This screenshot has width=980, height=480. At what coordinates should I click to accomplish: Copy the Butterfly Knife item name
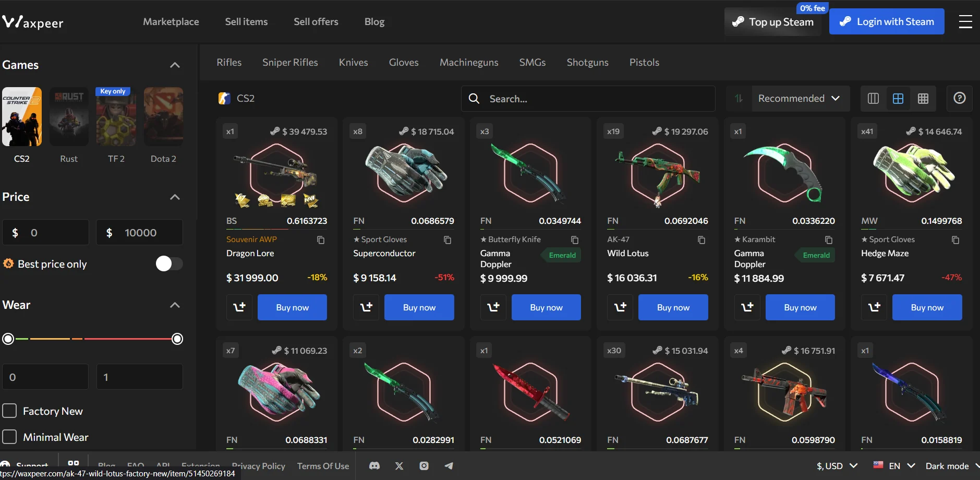575,240
